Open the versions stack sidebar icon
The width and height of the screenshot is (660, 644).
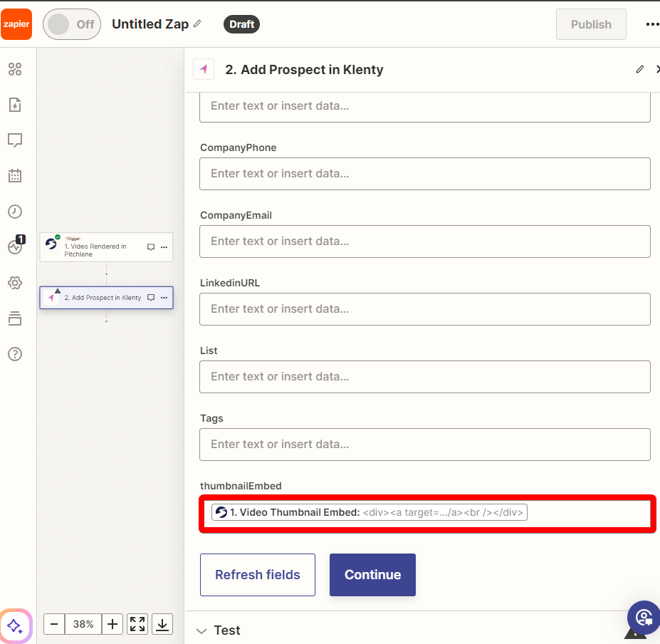tap(15, 318)
